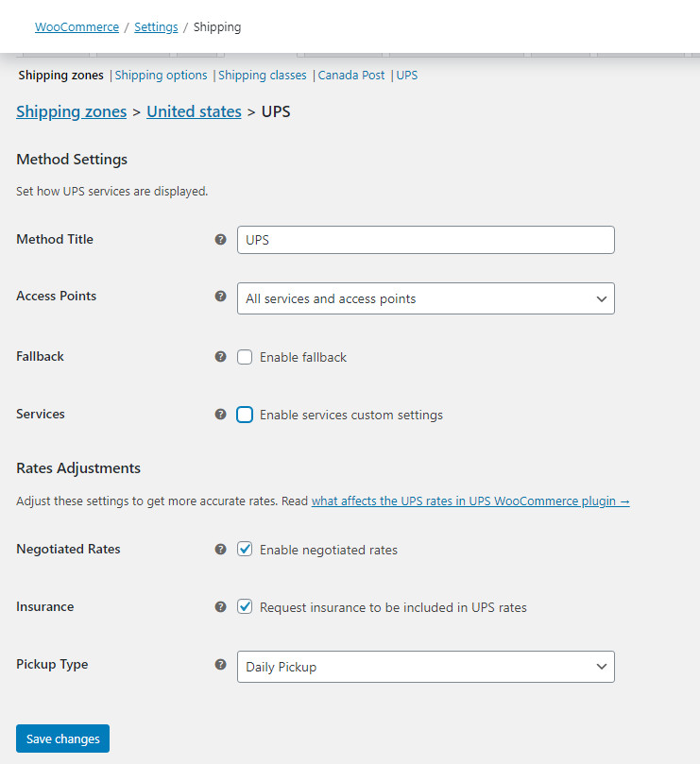This screenshot has height=764, width=700.
Task: Click the Fallback help question mark icon
Action: [x=220, y=357]
